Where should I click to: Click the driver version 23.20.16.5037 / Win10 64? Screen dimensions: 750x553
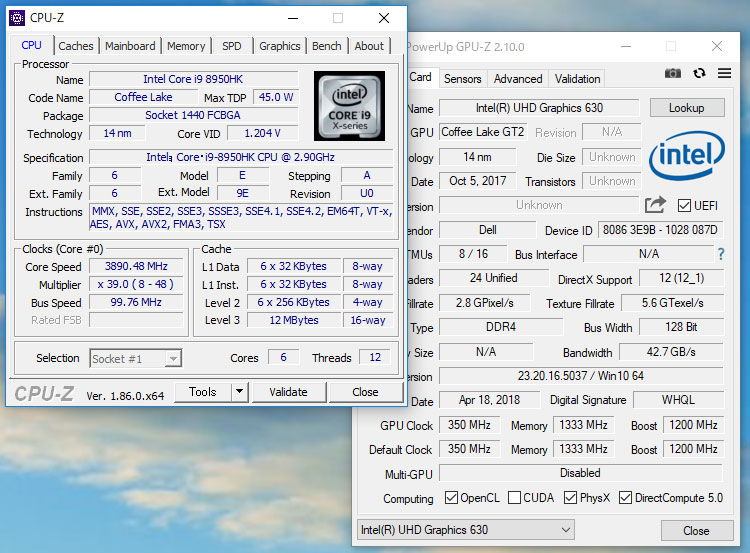[x=581, y=376]
